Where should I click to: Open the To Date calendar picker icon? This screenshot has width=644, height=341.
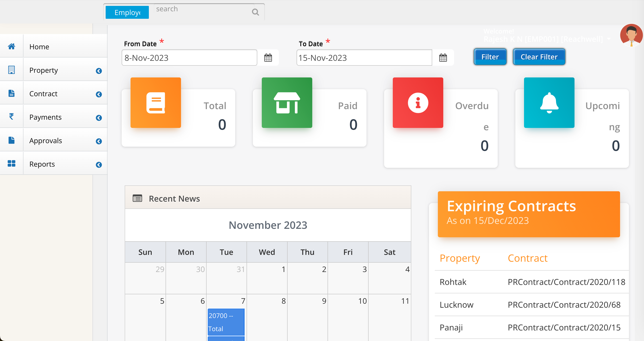pyautogui.click(x=443, y=57)
